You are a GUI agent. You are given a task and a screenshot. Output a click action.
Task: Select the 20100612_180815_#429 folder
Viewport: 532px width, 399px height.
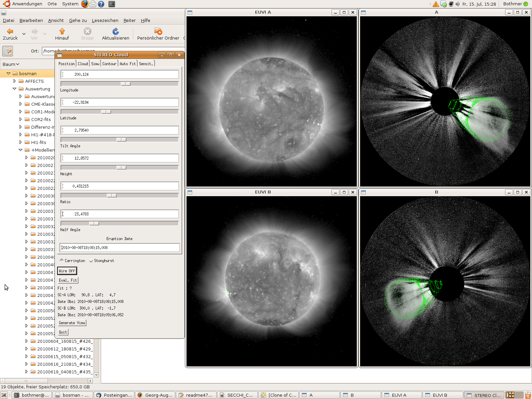[65, 349]
